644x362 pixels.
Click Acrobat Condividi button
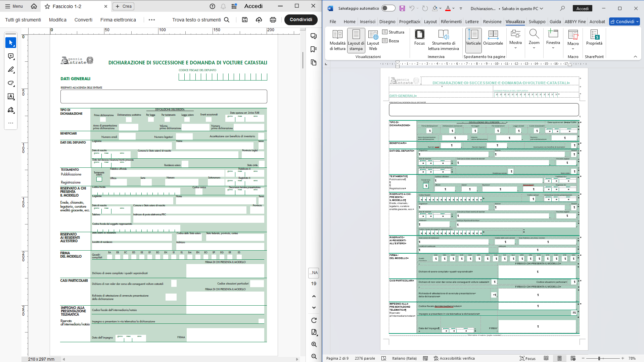click(x=301, y=19)
